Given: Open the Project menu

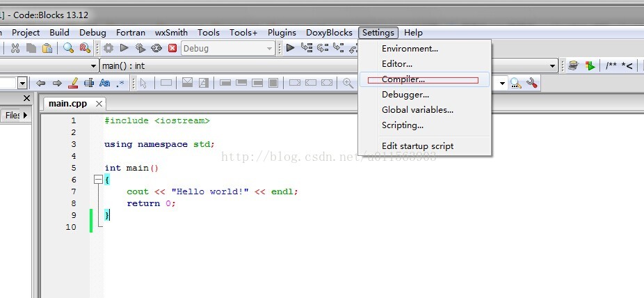Looking at the screenshot, I should tap(26, 33).
